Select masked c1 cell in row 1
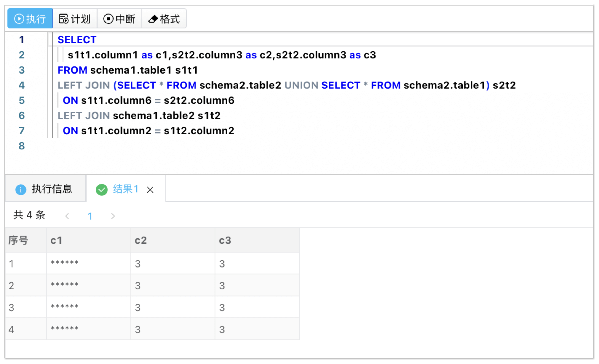Image resolution: width=599 pixels, height=364 pixels. [x=64, y=263]
